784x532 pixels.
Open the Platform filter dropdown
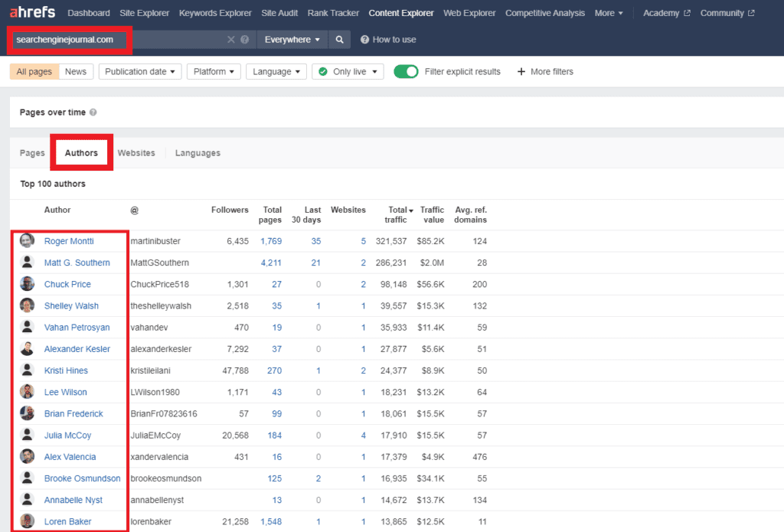pos(214,71)
